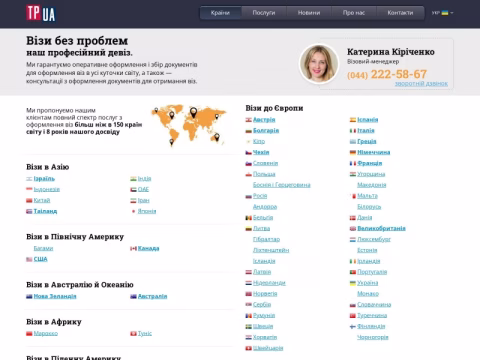Screen dimensions: 480x360
Task: Click the India flag icon
Action: tap(133, 179)
